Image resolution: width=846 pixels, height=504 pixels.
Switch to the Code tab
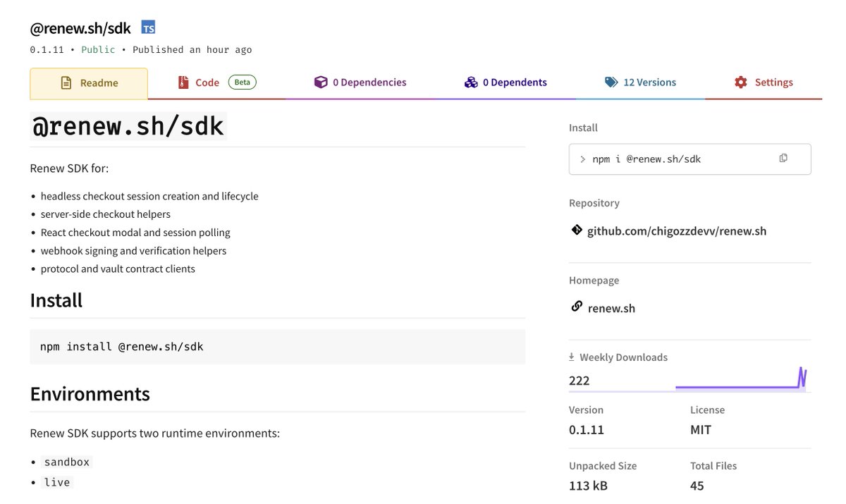pyautogui.click(x=216, y=82)
